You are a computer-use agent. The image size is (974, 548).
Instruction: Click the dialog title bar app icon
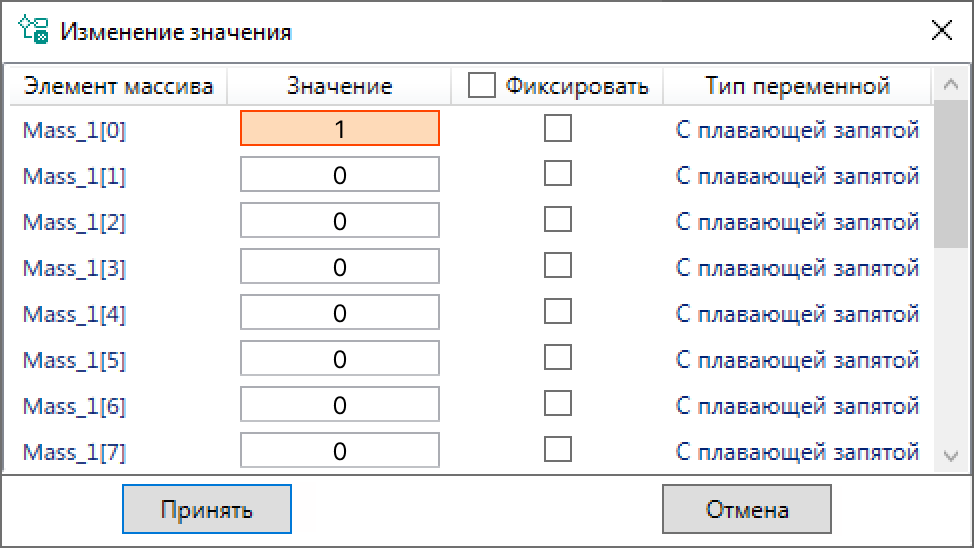[x=35, y=31]
